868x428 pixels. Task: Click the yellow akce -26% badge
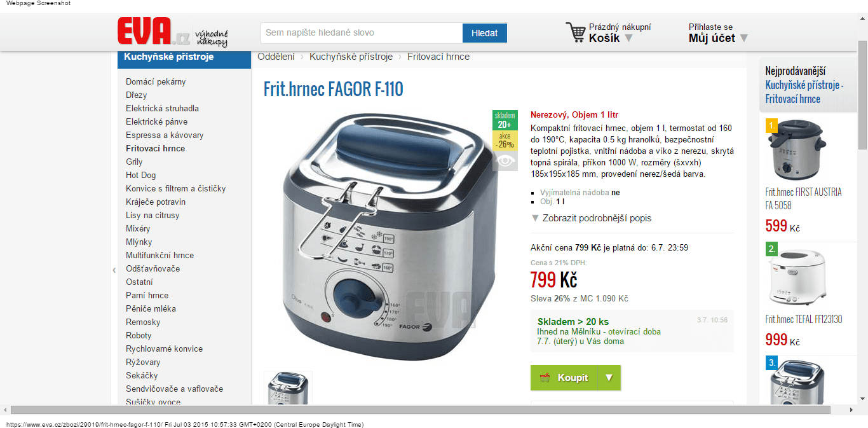(x=505, y=141)
